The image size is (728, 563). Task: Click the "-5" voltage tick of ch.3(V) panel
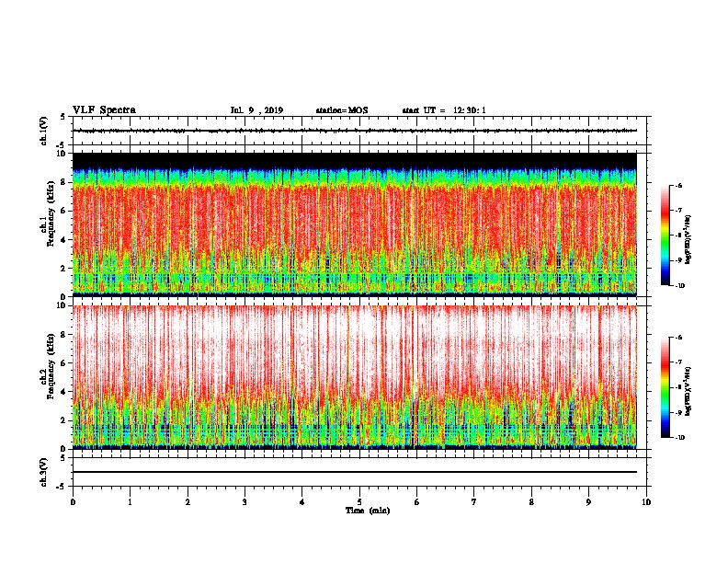click(62, 487)
